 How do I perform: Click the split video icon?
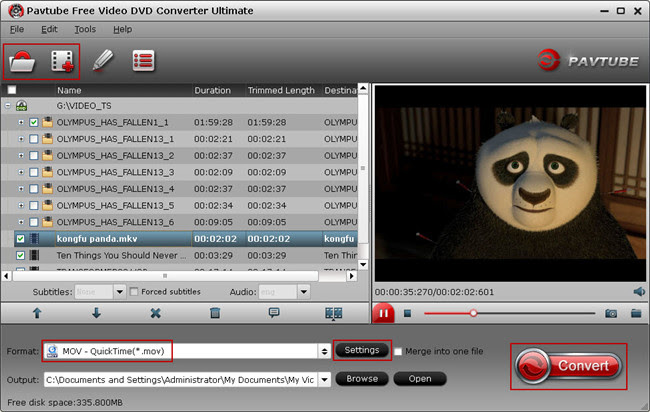point(333,313)
